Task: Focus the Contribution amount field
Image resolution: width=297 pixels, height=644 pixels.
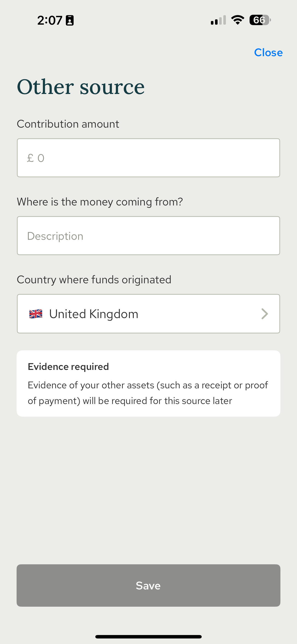Action: (148, 158)
